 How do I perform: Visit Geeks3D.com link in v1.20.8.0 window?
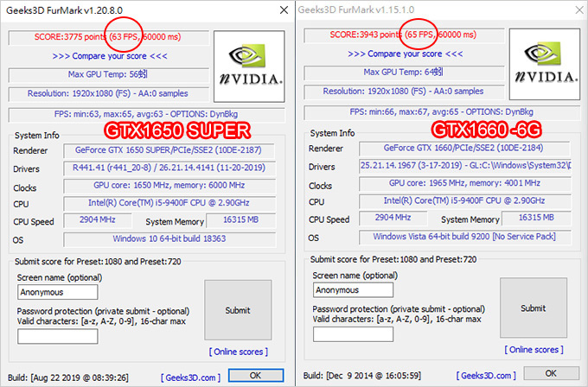click(190, 377)
